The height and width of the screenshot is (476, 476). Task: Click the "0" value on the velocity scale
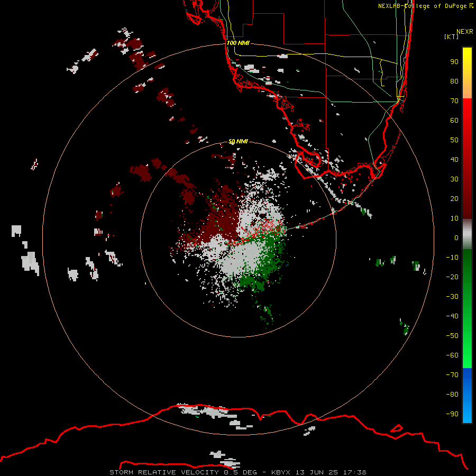click(x=456, y=238)
